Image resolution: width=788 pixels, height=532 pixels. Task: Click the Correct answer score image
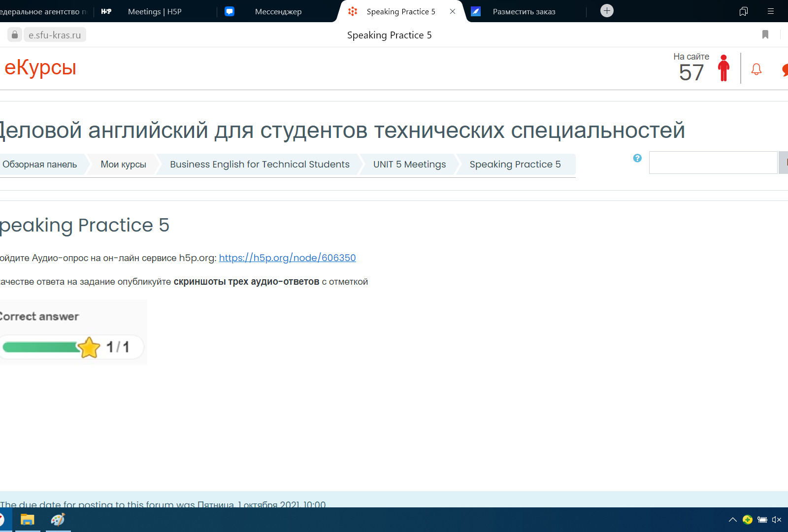pos(73,332)
